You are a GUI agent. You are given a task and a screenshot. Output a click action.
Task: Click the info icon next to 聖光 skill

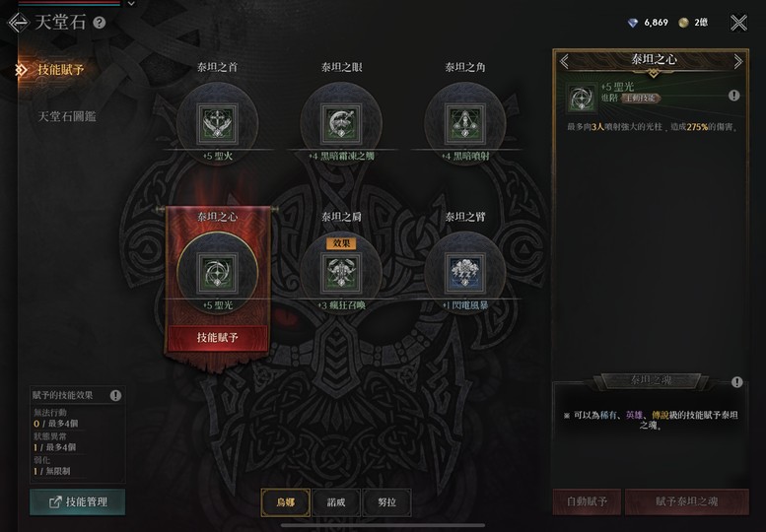(x=733, y=96)
